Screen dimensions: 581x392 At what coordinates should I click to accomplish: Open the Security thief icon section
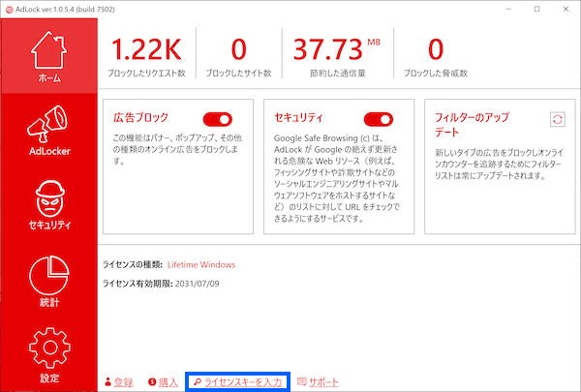point(48,196)
